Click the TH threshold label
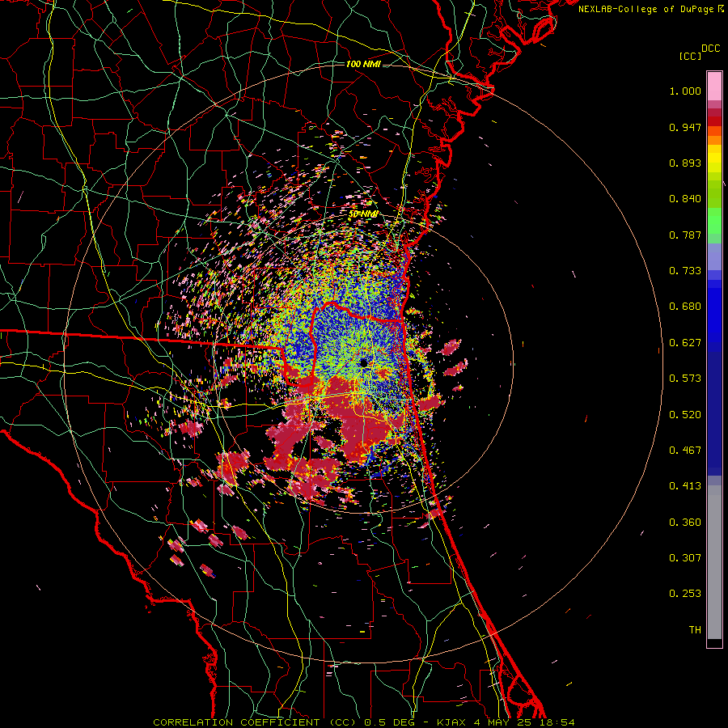Viewport: 728px width, 728px height. click(x=695, y=630)
